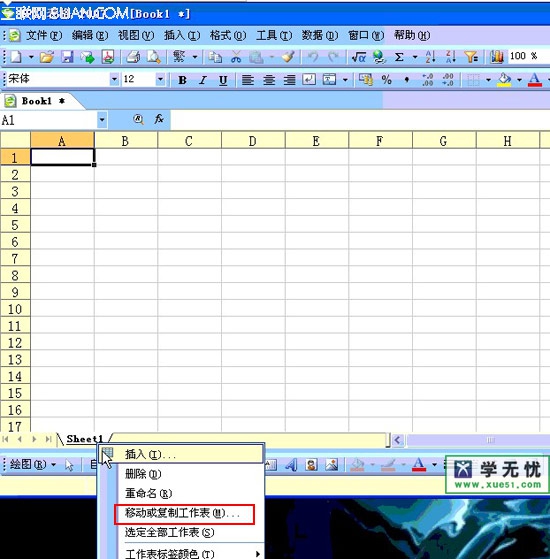
Task: Apply font color on drawing toolbar
Action: point(419,465)
